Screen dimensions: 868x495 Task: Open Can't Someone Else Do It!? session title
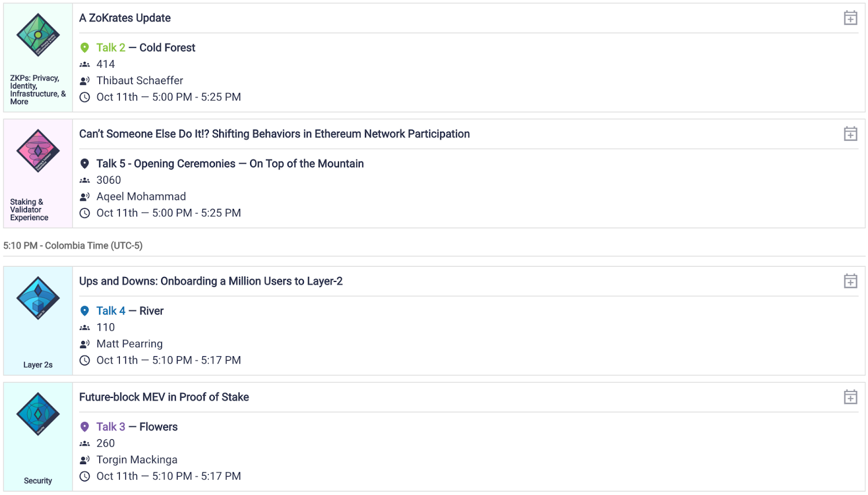pyautogui.click(x=275, y=134)
